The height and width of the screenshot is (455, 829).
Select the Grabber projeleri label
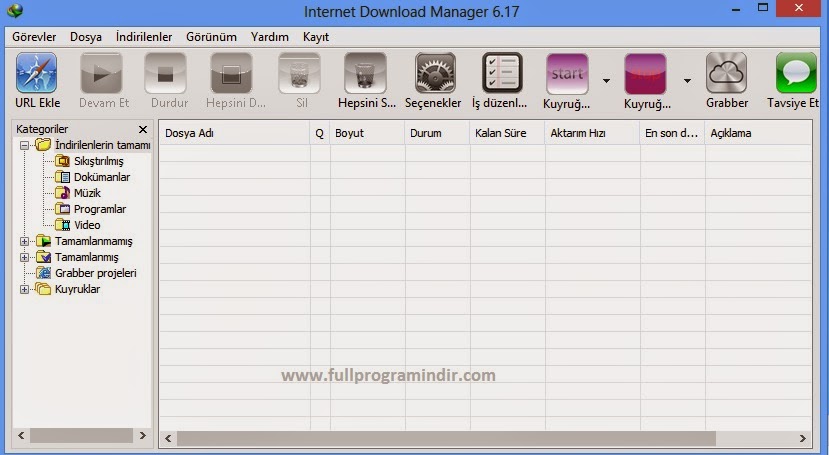(96, 273)
